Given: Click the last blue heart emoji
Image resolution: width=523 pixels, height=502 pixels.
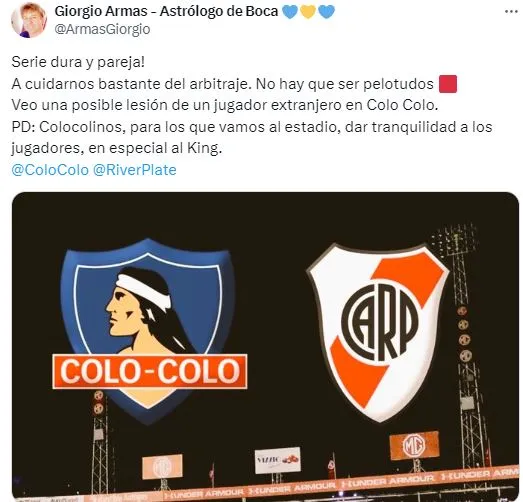Looking at the screenshot, I should tap(326, 12).
